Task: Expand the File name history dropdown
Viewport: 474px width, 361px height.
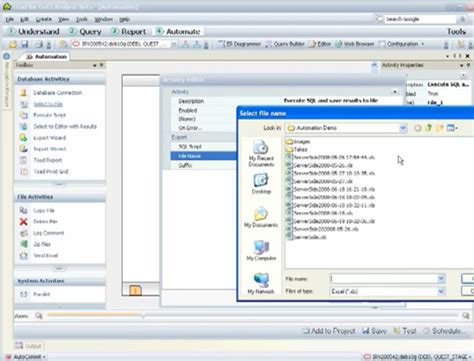Action: click(441, 278)
